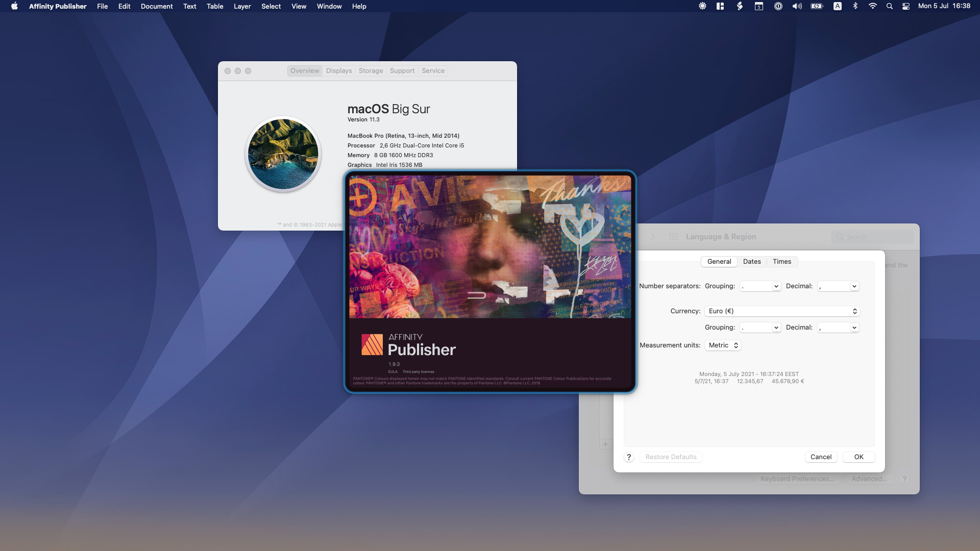
Task: Click the menu bar clock Mon 5 Jul 16:38
Action: [944, 6]
